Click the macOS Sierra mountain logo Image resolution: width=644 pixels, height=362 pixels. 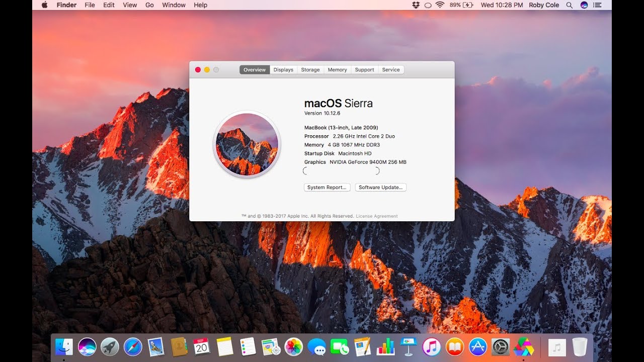click(x=247, y=144)
